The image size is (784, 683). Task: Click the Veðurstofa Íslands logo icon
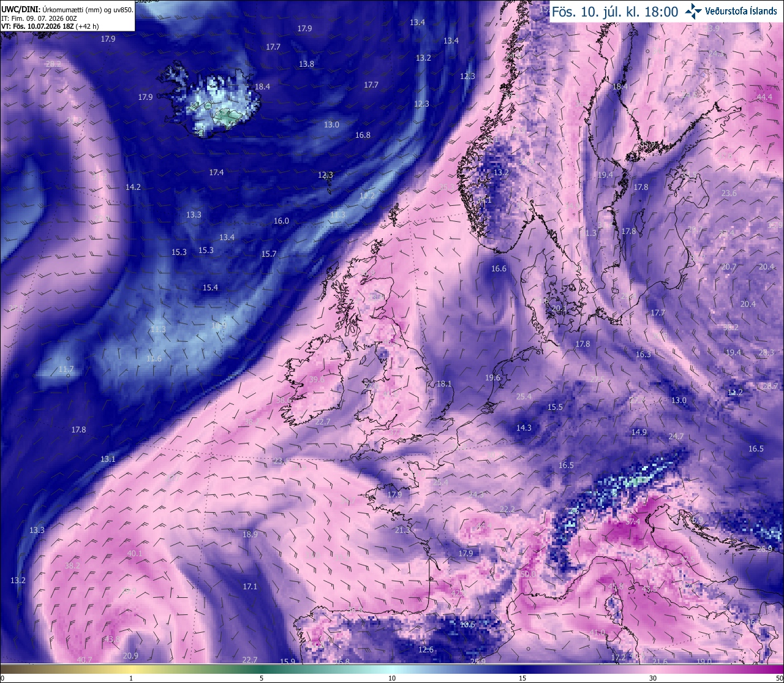tap(694, 11)
